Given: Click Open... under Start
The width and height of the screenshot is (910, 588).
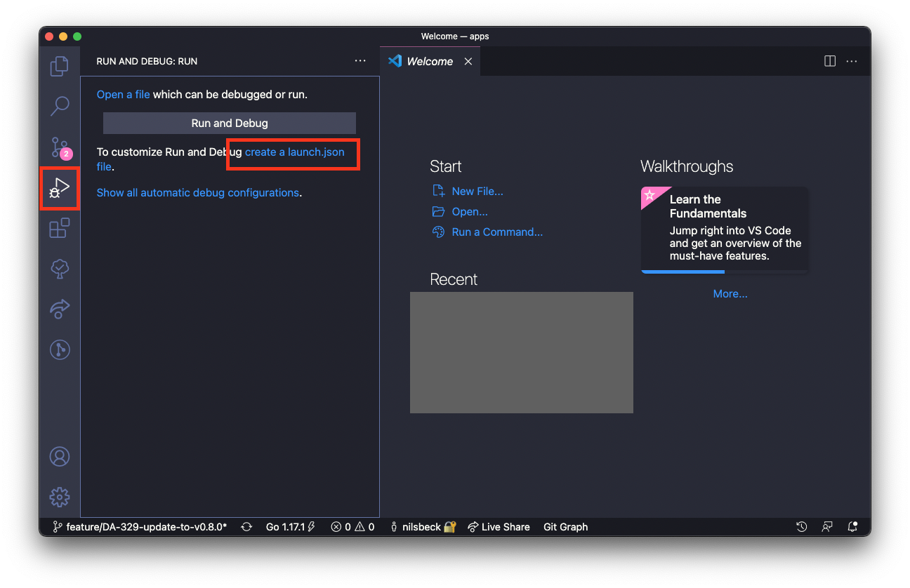Looking at the screenshot, I should 461,211.
